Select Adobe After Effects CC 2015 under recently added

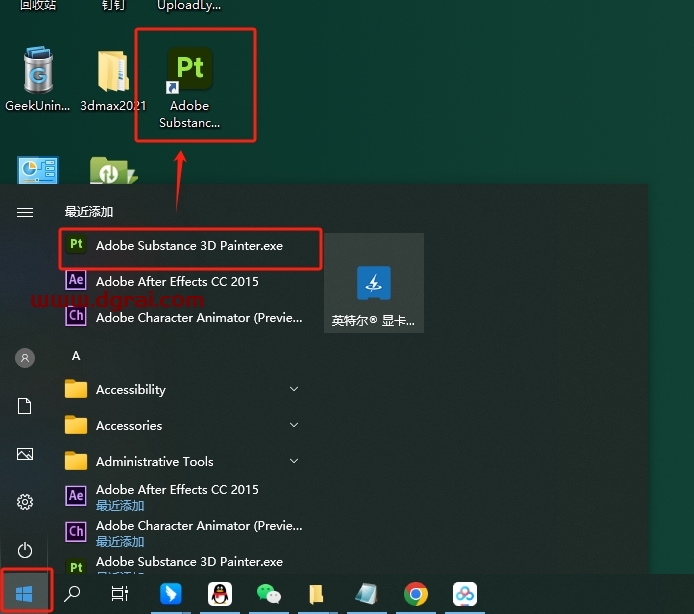[x=177, y=282]
